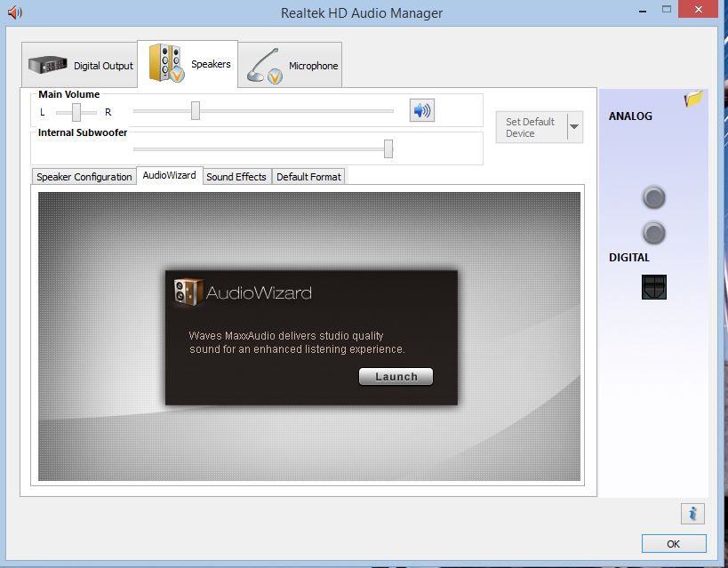The width and height of the screenshot is (728, 568).
Task: Click the Realtek speaker icon in title bar
Action: pos(15,12)
